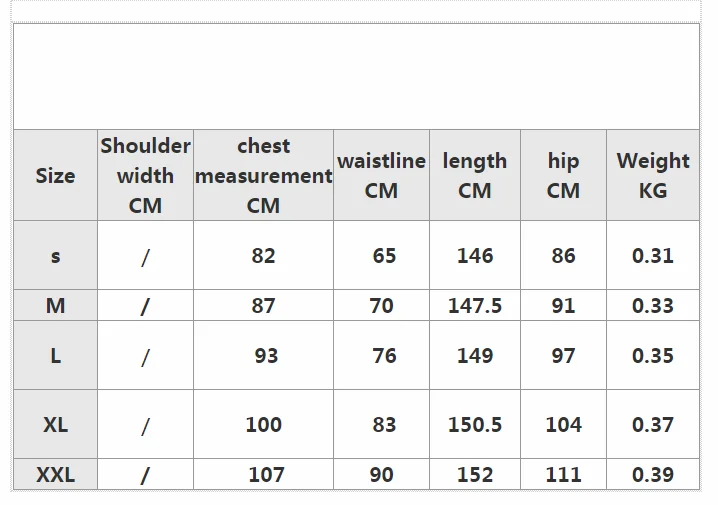
Task: Select length value 150.5 in XL row
Action: coord(475,424)
